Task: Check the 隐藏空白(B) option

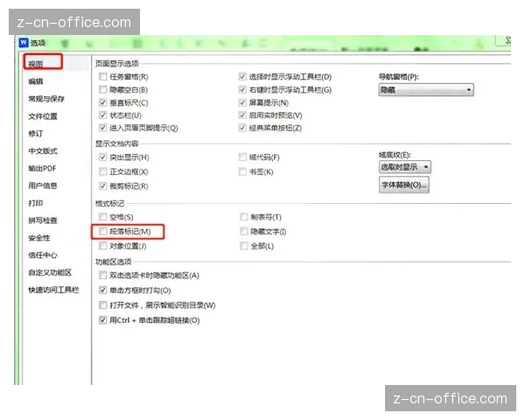Action: pyautogui.click(x=102, y=89)
